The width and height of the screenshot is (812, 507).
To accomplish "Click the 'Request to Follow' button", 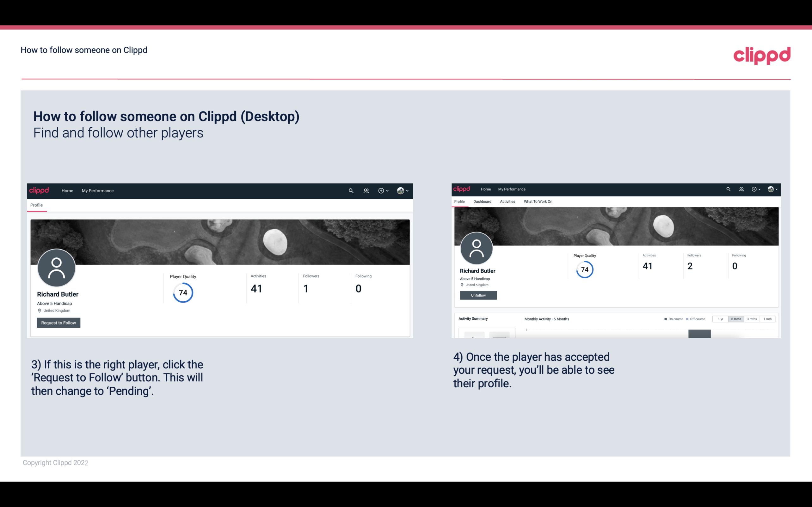I will 58,323.
